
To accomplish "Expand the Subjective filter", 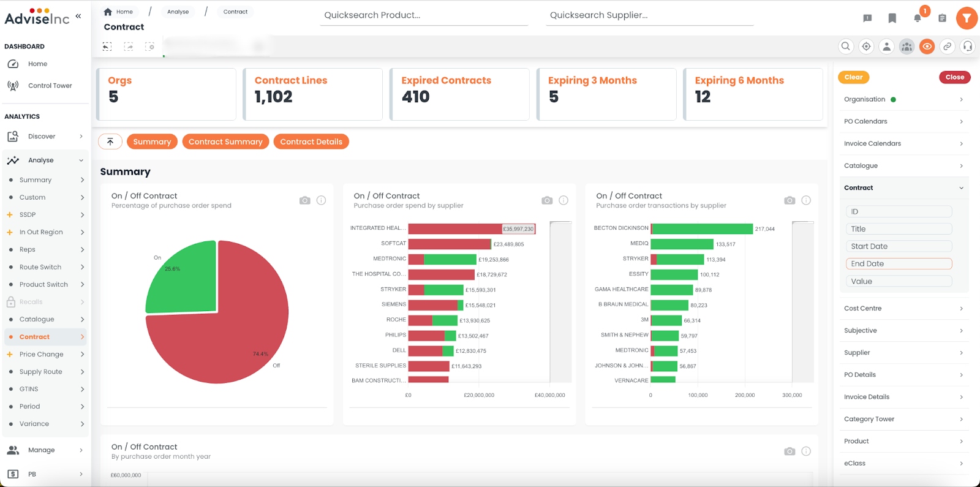I will pyautogui.click(x=903, y=330).
